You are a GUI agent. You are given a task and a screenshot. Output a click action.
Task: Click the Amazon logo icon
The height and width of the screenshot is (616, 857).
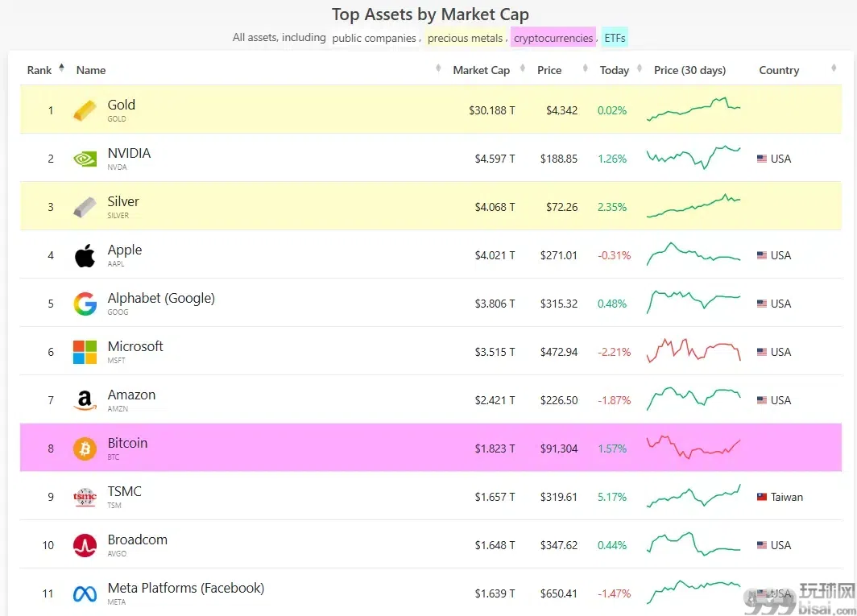(85, 401)
